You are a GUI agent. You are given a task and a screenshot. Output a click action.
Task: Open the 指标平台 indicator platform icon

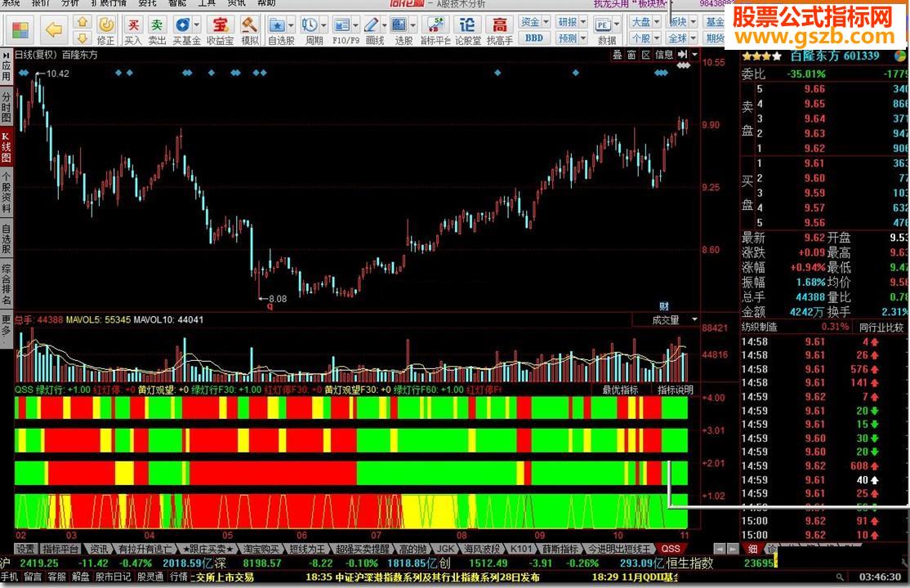click(x=435, y=30)
